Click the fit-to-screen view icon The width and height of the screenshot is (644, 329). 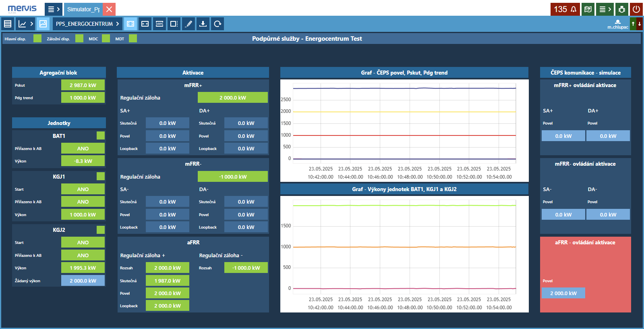[130, 24]
